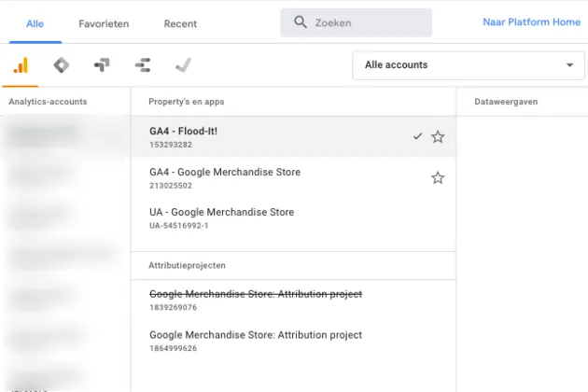Select the Optimize product icon
Viewport: 588px width, 392px height.
point(102,65)
